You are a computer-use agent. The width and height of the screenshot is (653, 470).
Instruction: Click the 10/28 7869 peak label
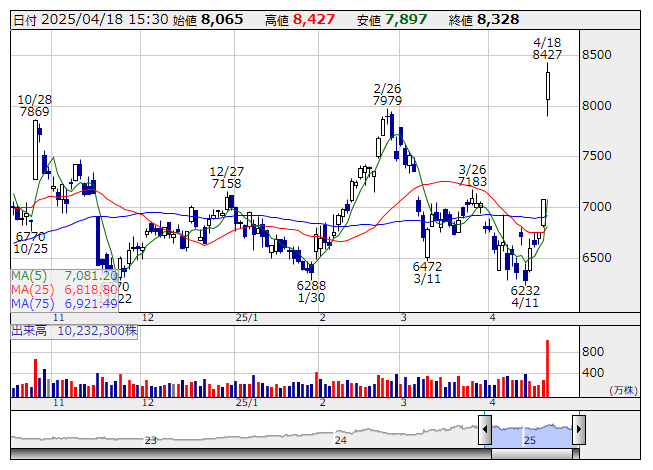(x=35, y=106)
